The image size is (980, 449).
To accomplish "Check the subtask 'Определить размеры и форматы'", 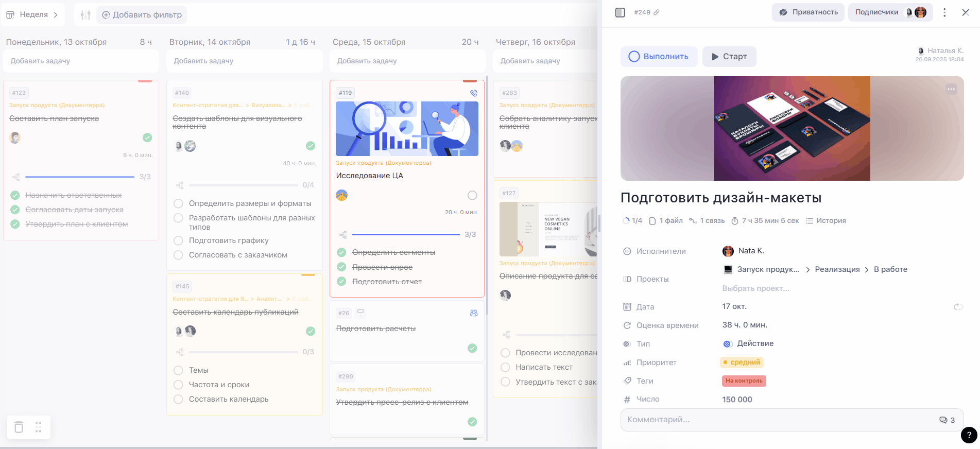I will pos(179,203).
